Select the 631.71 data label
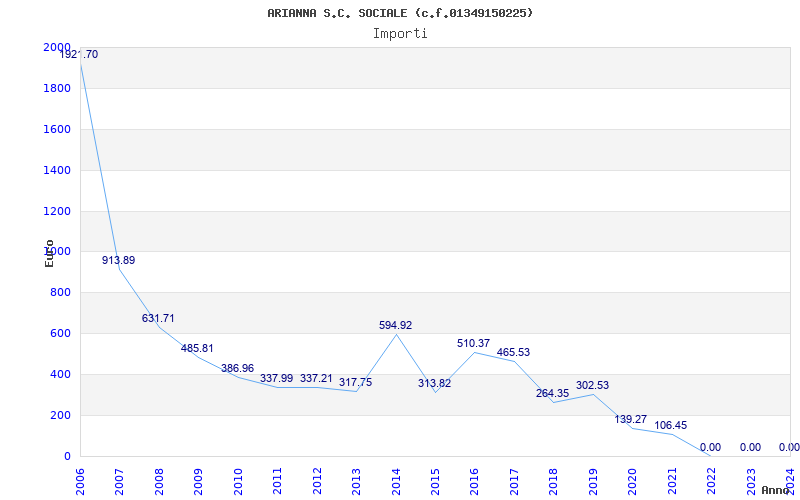Viewport: 800px width, 500px height. [x=158, y=318]
